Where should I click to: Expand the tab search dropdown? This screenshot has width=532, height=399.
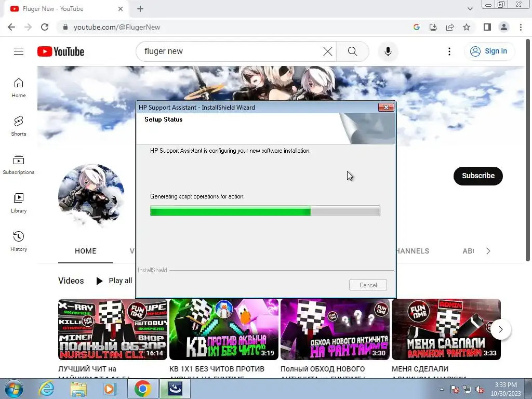coord(470,9)
